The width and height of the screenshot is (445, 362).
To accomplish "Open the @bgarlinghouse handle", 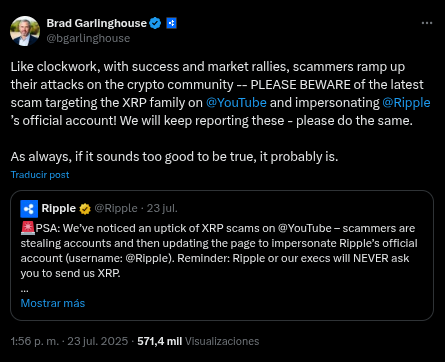I will tap(88, 38).
